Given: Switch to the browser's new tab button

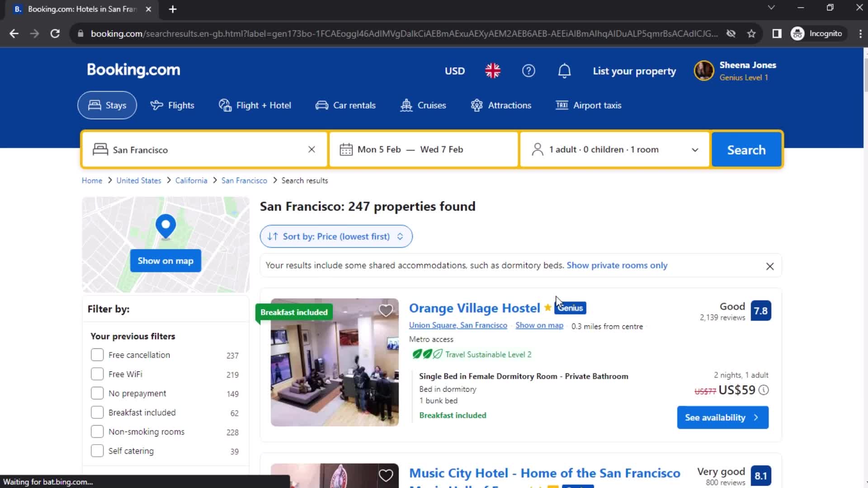Looking at the screenshot, I should point(173,9).
